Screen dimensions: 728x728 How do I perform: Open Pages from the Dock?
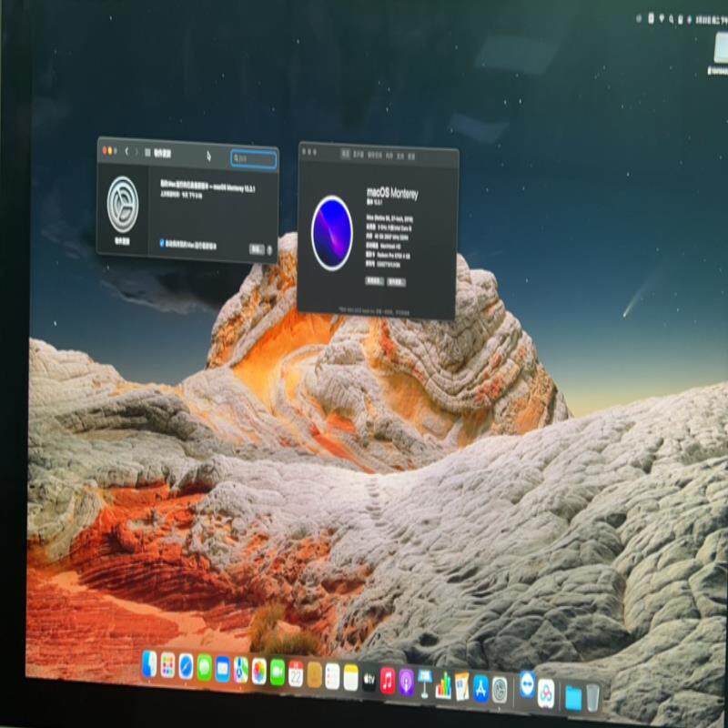(x=462, y=687)
